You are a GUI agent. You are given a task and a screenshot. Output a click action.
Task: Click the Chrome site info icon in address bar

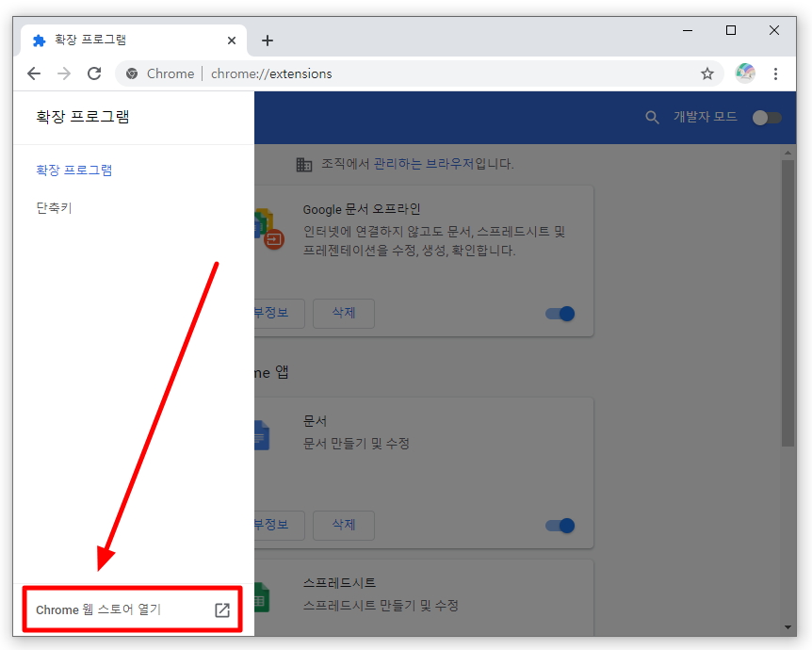pyautogui.click(x=132, y=73)
